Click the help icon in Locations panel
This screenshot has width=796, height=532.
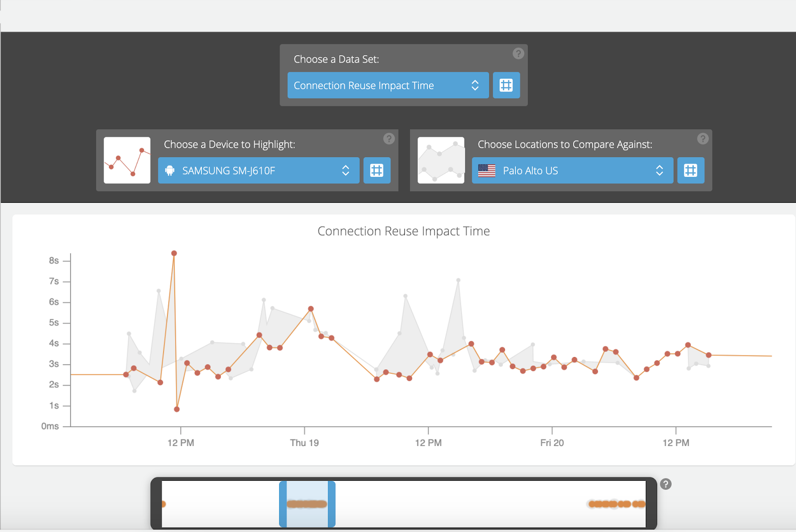tap(702, 139)
